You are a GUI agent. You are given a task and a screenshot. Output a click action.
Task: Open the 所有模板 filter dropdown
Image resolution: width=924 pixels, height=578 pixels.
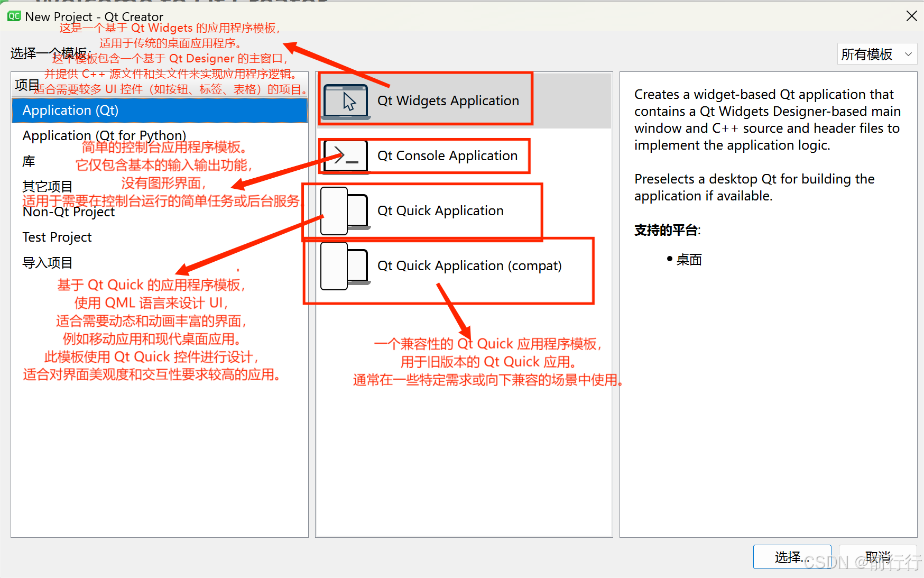point(877,54)
